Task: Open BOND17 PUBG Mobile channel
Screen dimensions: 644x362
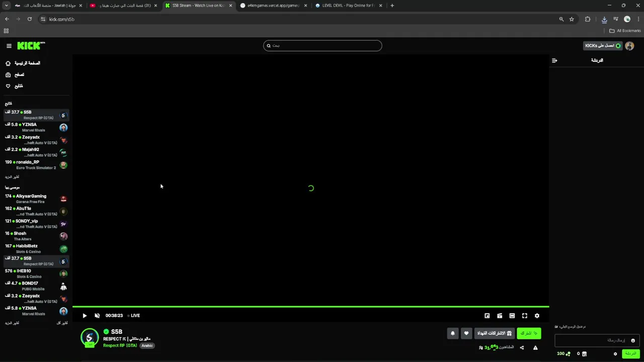Action: (36, 286)
